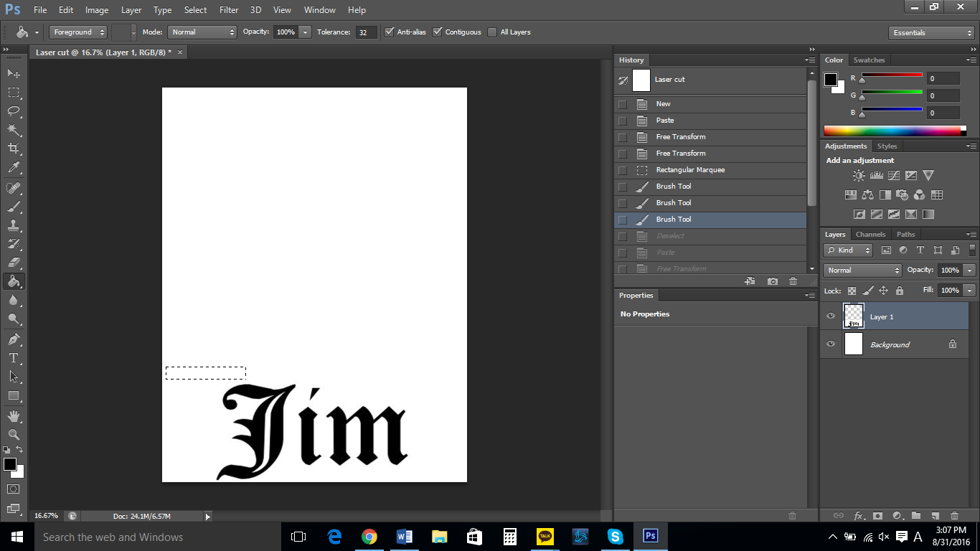
Task: Open the Foreground fill source dropdown
Action: [x=78, y=32]
